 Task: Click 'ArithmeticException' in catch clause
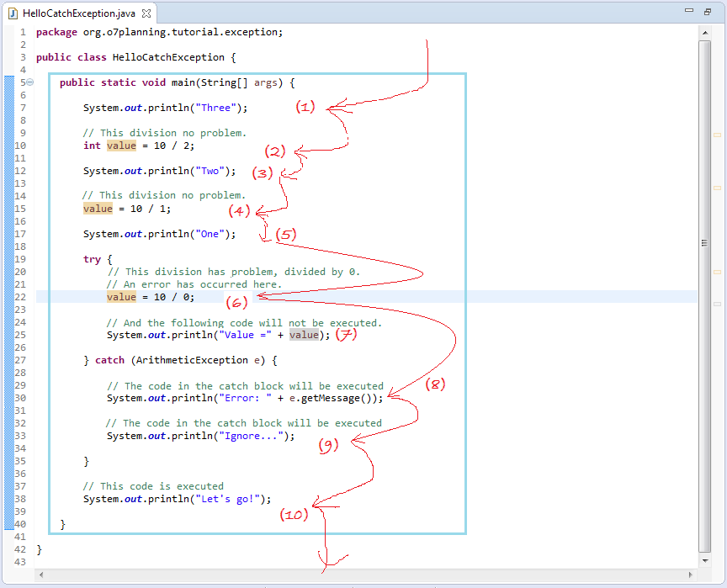192,360
